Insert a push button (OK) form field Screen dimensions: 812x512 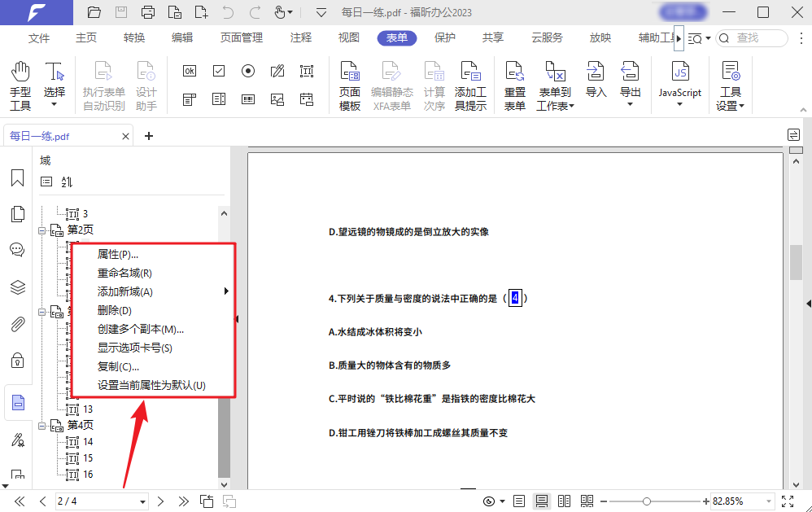189,72
